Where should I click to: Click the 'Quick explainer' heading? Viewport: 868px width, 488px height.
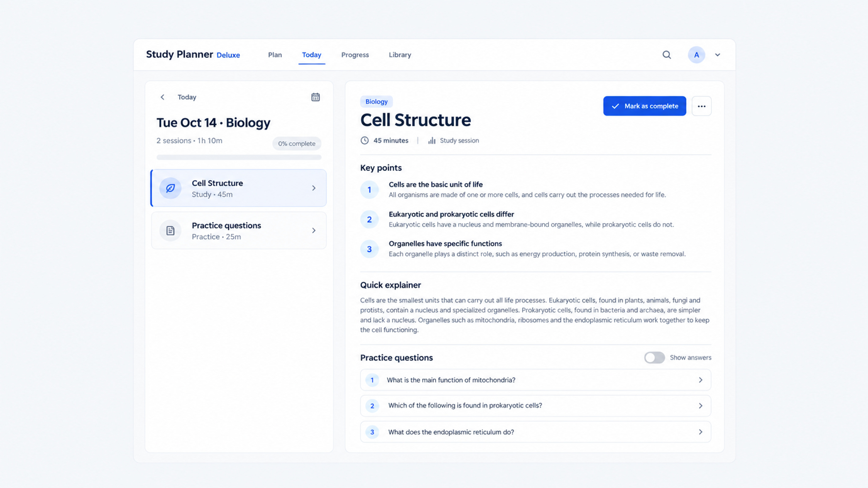pyautogui.click(x=391, y=285)
